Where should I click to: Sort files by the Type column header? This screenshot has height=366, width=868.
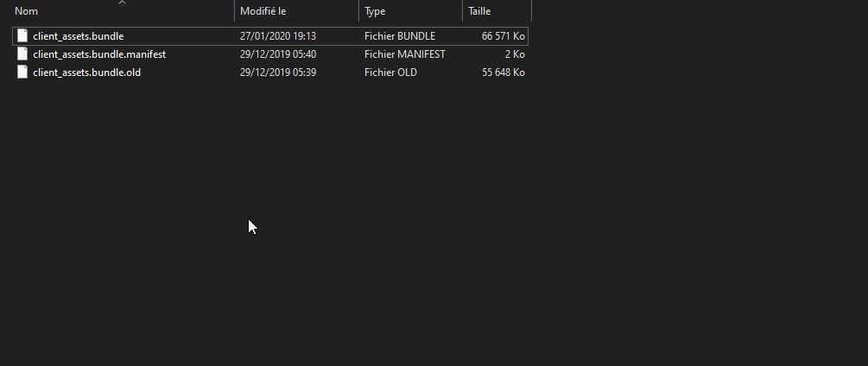click(x=375, y=11)
